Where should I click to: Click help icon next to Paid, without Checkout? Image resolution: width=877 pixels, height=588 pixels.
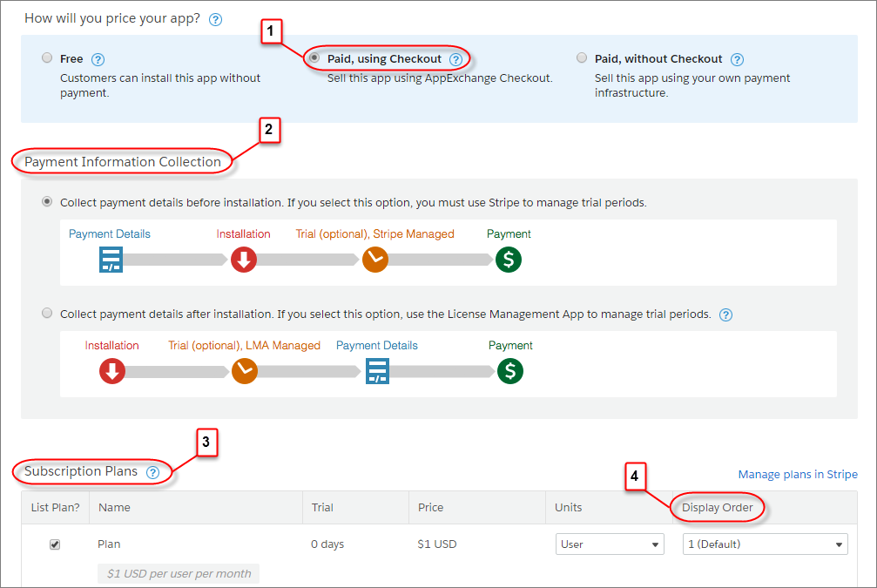click(737, 59)
